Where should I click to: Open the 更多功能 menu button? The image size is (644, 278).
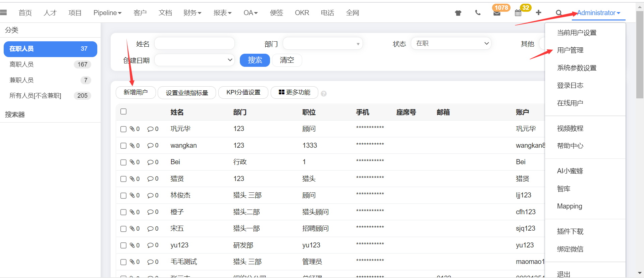(x=294, y=92)
